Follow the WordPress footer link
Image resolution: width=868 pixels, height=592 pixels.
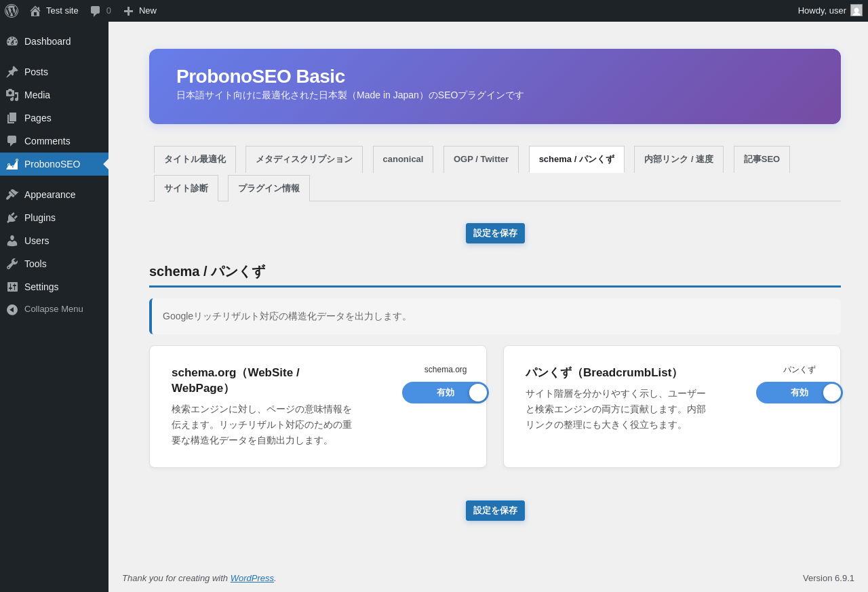tap(252, 578)
